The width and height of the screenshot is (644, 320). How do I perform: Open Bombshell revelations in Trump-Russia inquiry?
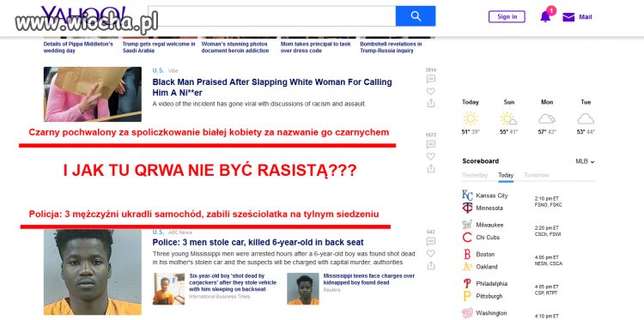(x=391, y=47)
